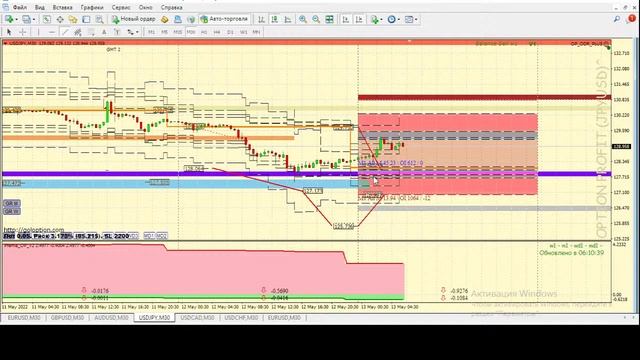Image resolution: width=640 pixels, height=360 pixels.
Task: Select the trendline drawing tool
Action: coord(64,32)
